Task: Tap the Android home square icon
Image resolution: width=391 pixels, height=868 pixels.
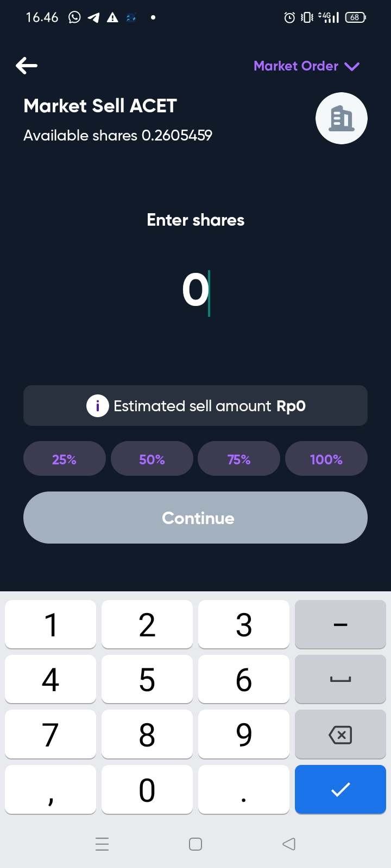Action: click(x=195, y=844)
